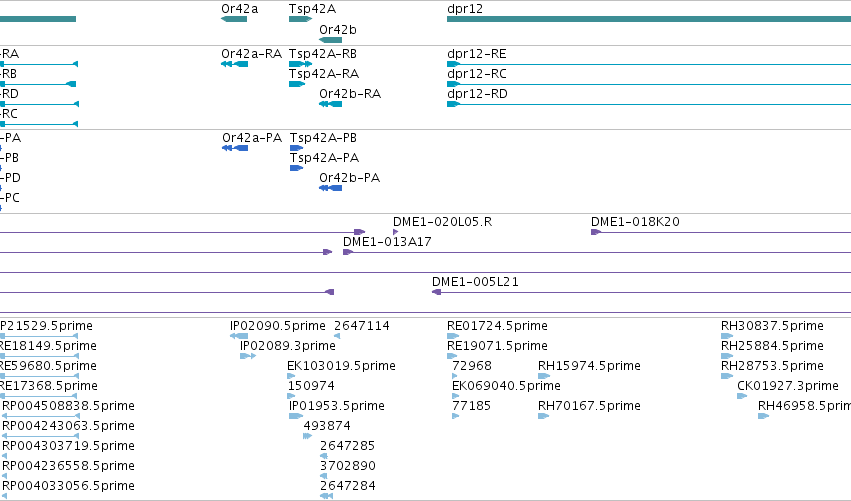The image size is (851, 501).
Task: Select transcript dpr12-RC
Action: pyautogui.click(x=649, y=84)
